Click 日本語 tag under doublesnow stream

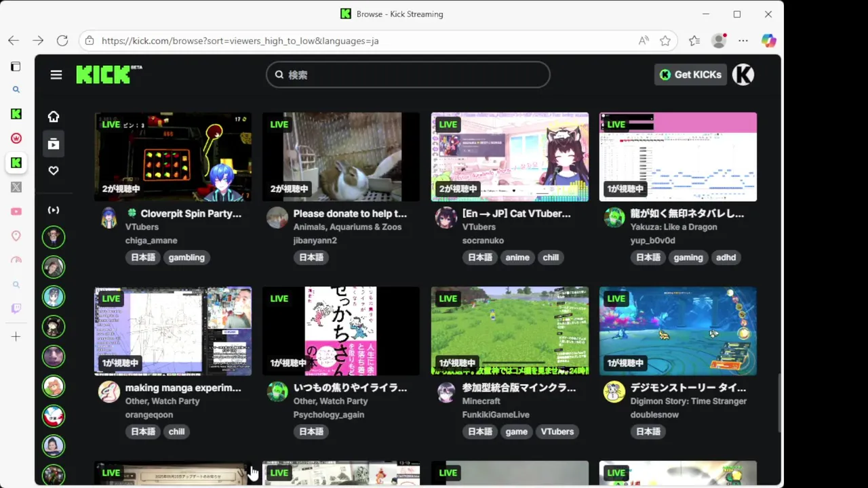(648, 432)
